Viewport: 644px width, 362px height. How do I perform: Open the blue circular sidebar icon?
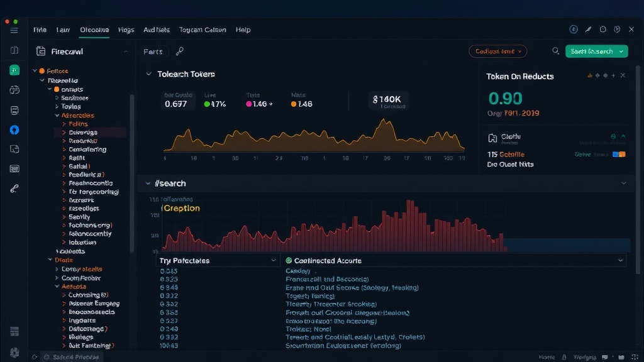tap(14, 130)
